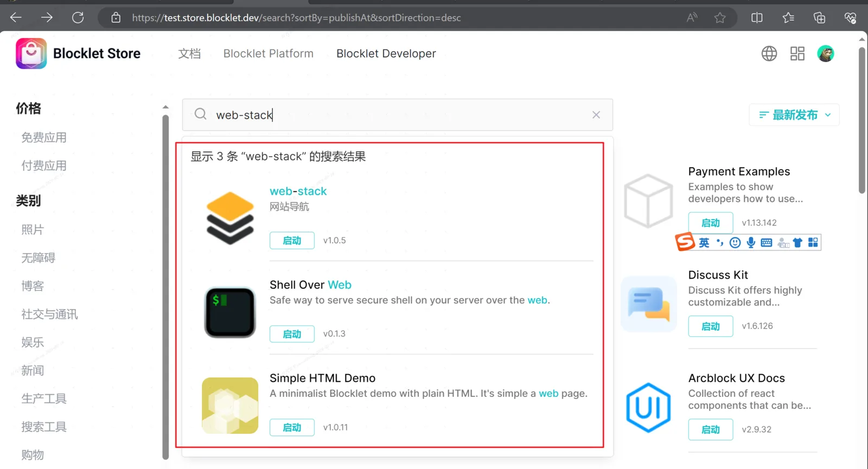Click the Arcblock UX Docs UI icon
Screen dimensions: 868x469
(648, 408)
